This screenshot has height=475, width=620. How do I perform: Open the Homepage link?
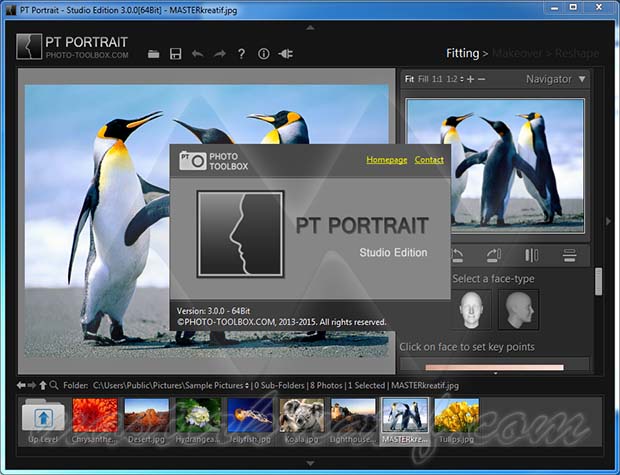[387, 160]
